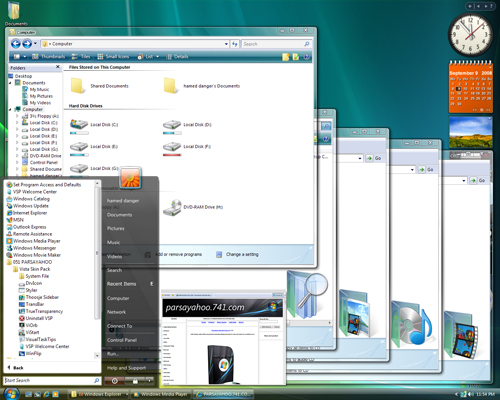Click Back in the Start menu programs list
The width and height of the screenshot is (500, 400).
tap(15, 368)
